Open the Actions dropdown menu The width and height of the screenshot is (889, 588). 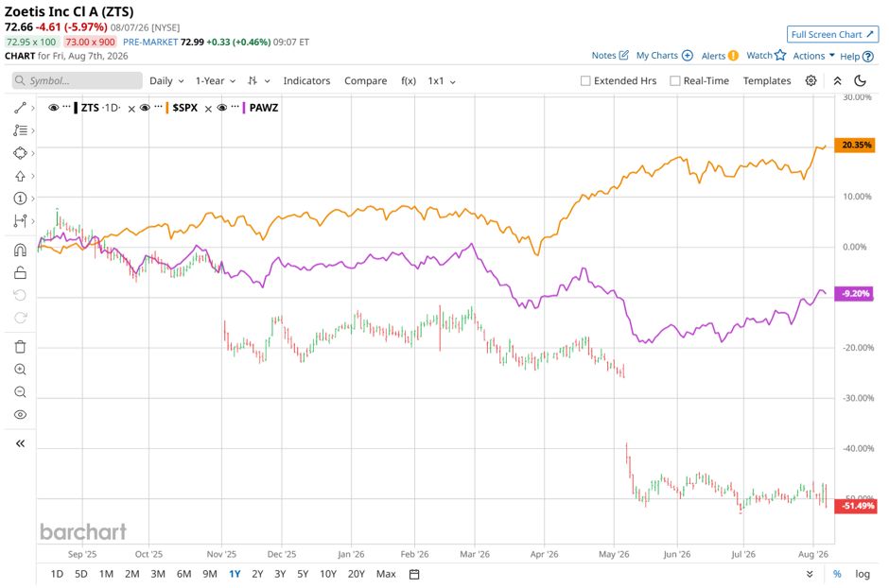point(813,56)
